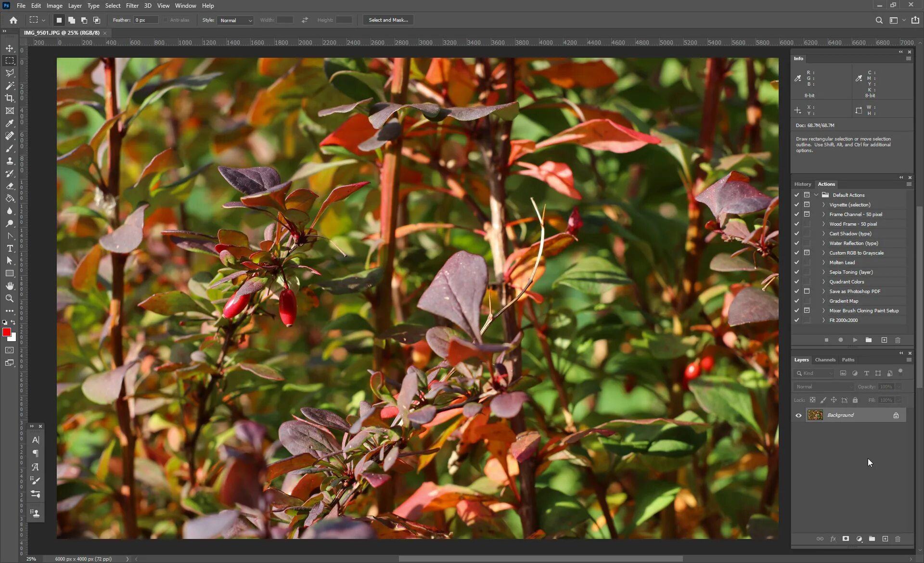Click the Play action button
Screen dimensions: 924x563
(855, 340)
